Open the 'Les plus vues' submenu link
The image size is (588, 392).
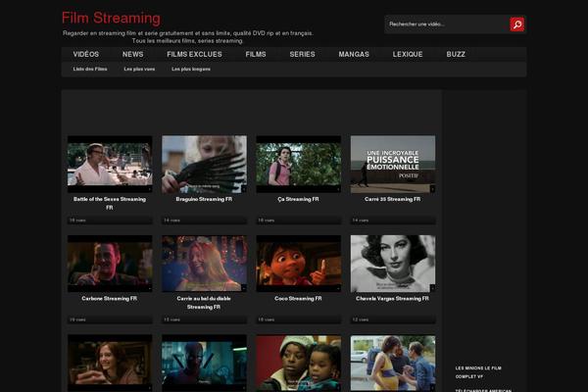click(139, 69)
